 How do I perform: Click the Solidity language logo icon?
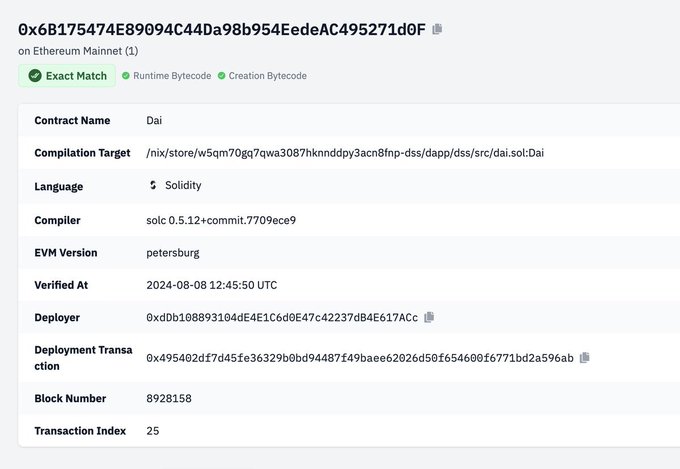click(153, 185)
